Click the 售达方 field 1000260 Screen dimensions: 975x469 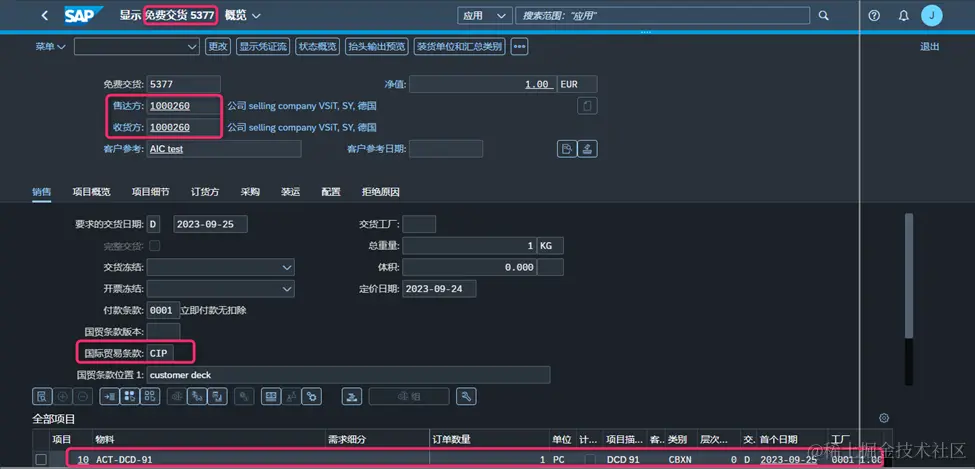click(184, 106)
